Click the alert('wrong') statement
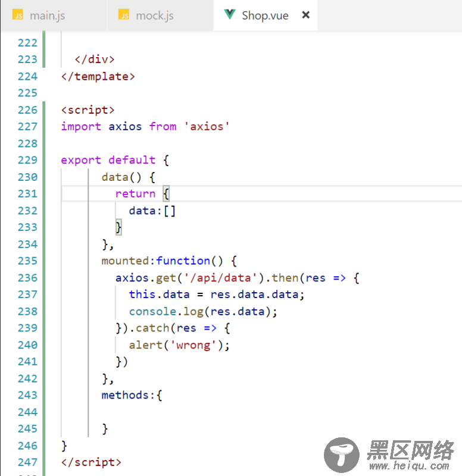Screen dimensions: 462x476 click(179, 345)
